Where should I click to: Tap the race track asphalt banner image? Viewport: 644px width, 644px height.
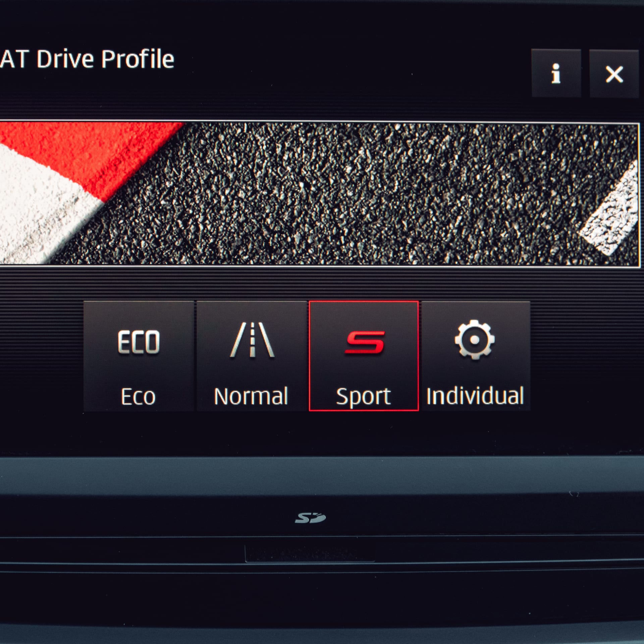pos(320,194)
